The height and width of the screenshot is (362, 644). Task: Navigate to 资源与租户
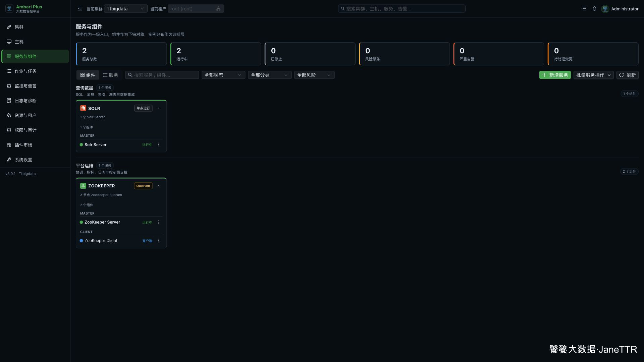(x=35, y=115)
